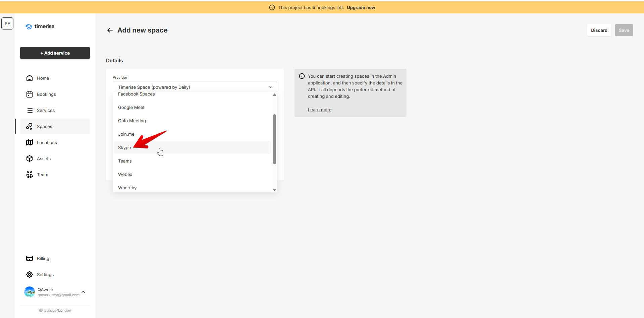This screenshot has height=318, width=644.
Task: Click the QAwerk profile avatar
Action: tap(30, 292)
